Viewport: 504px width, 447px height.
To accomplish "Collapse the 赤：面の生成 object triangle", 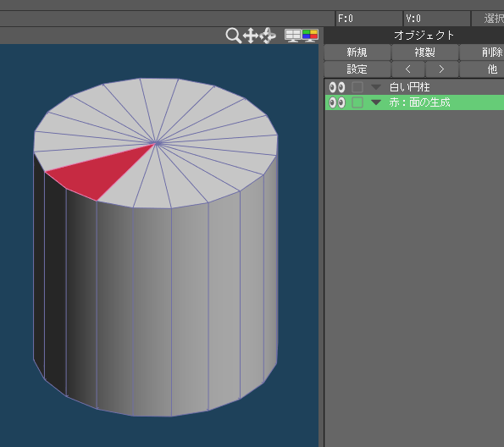I will click(x=376, y=102).
